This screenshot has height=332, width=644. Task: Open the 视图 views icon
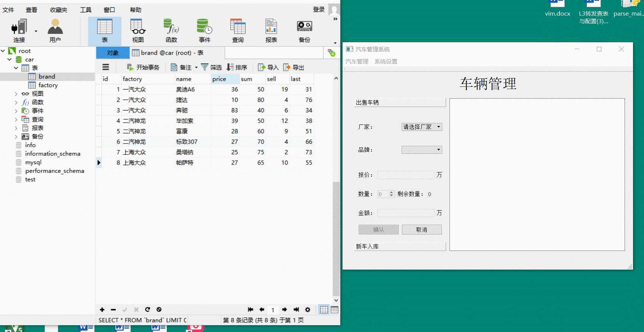[x=138, y=31]
